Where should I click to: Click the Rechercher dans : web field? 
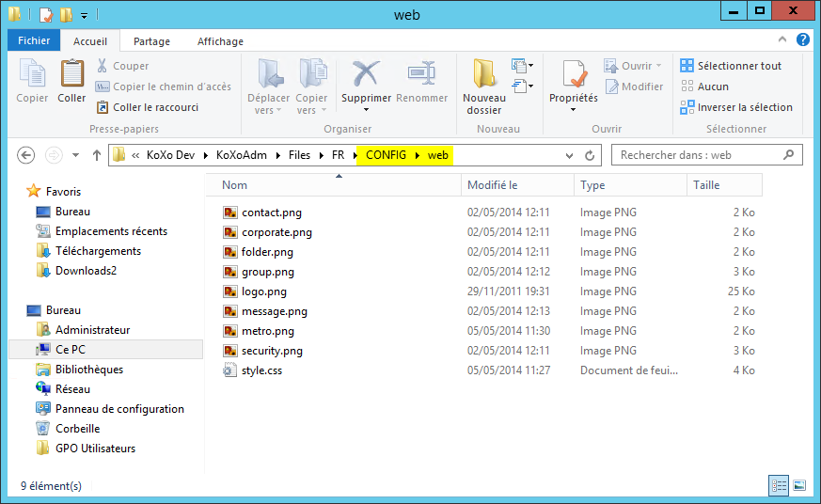[707, 155]
